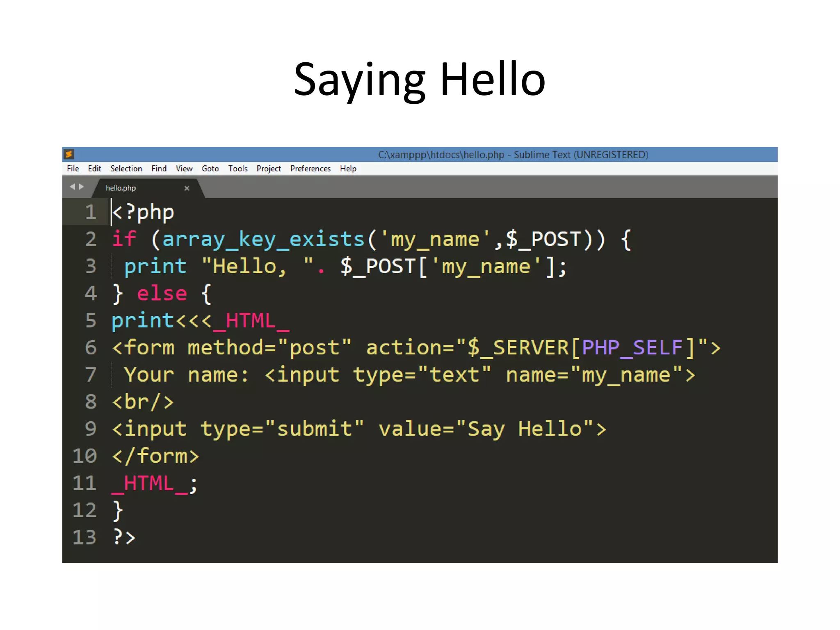Open the Edit menu

click(x=94, y=169)
